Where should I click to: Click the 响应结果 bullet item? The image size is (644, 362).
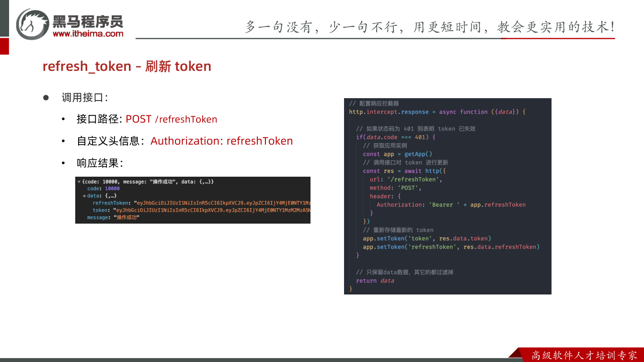100,163
